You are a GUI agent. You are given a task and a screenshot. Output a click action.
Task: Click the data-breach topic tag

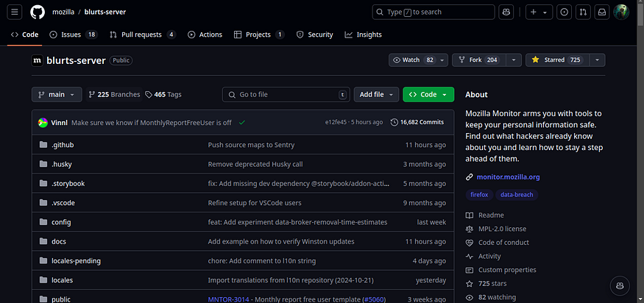point(517,195)
